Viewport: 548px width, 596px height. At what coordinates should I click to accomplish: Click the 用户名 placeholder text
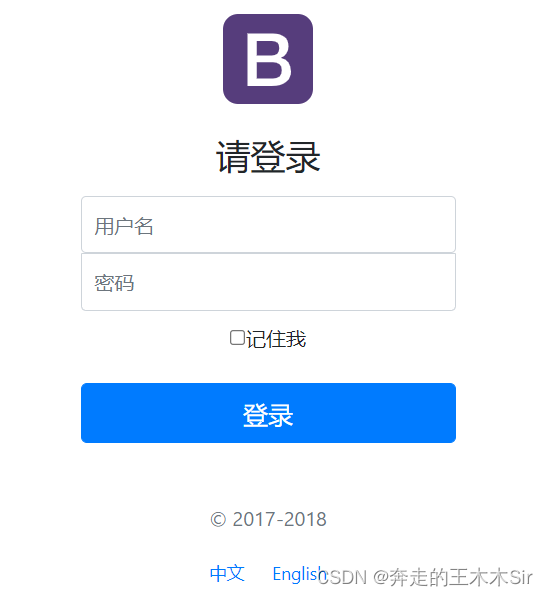coord(124,226)
